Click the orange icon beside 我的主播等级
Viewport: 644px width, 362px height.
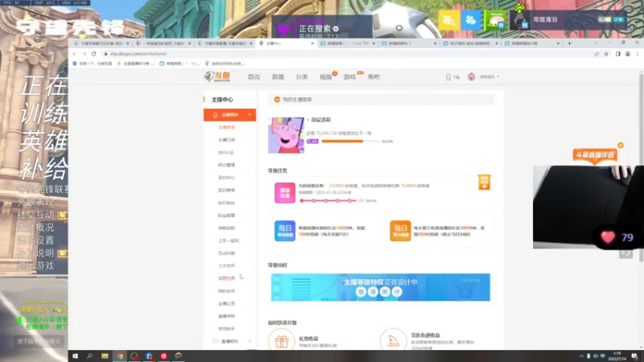[x=277, y=99]
